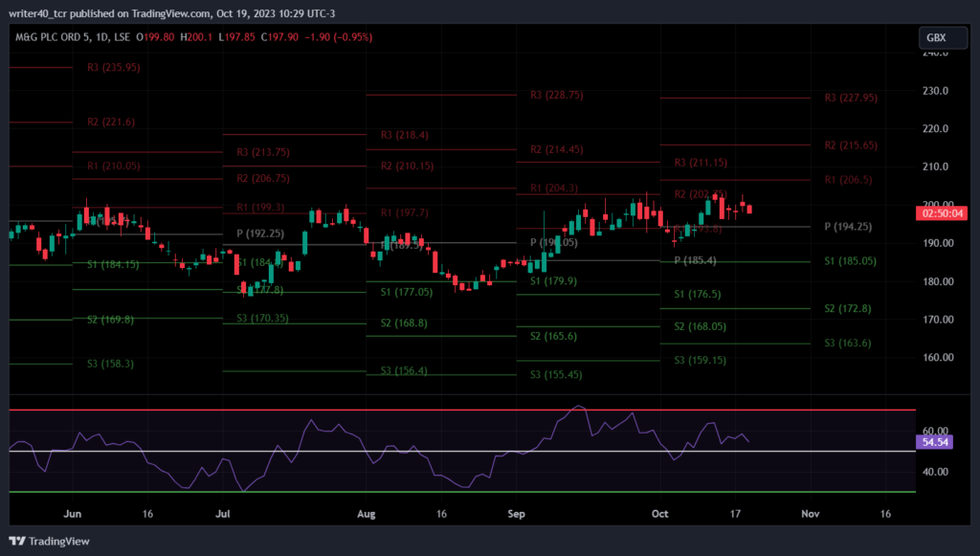The image size is (980, 556).
Task: Click the S2 (169.8) support label
Action: (111, 320)
